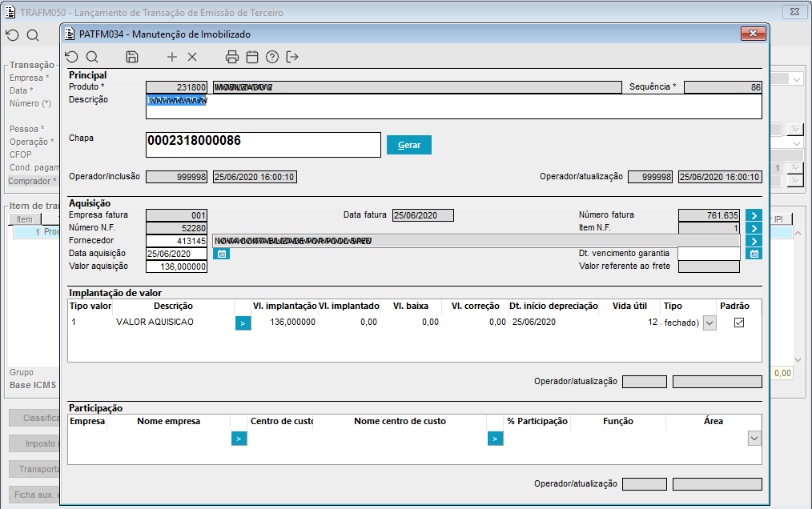Viewport: 812px width, 509px height.
Task: Click the Empresa fatura field 001
Action: [x=177, y=215]
